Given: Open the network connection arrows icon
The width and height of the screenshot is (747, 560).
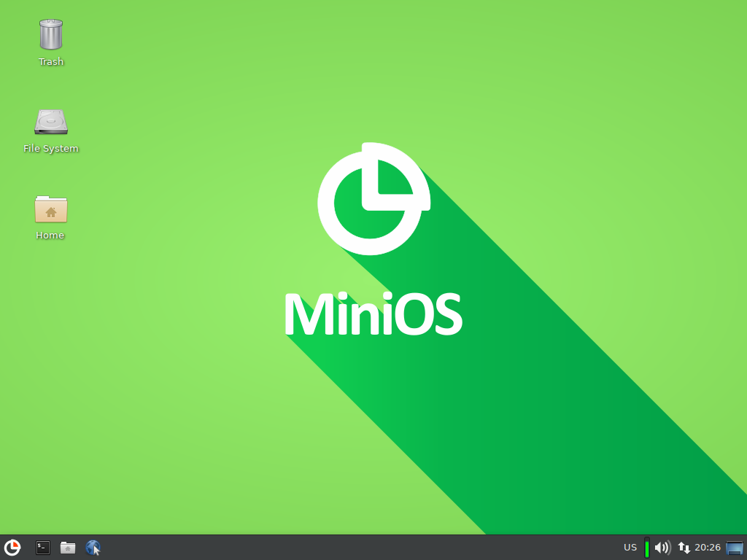Looking at the screenshot, I should (684, 548).
